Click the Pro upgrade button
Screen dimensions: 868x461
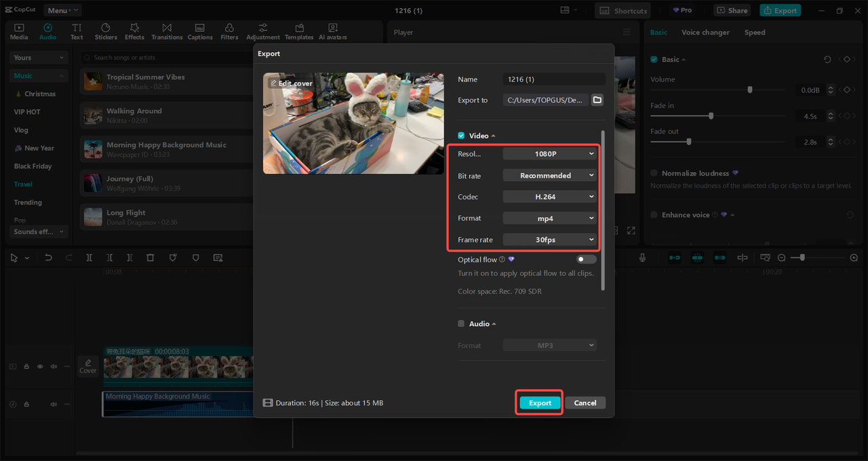coord(682,10)
